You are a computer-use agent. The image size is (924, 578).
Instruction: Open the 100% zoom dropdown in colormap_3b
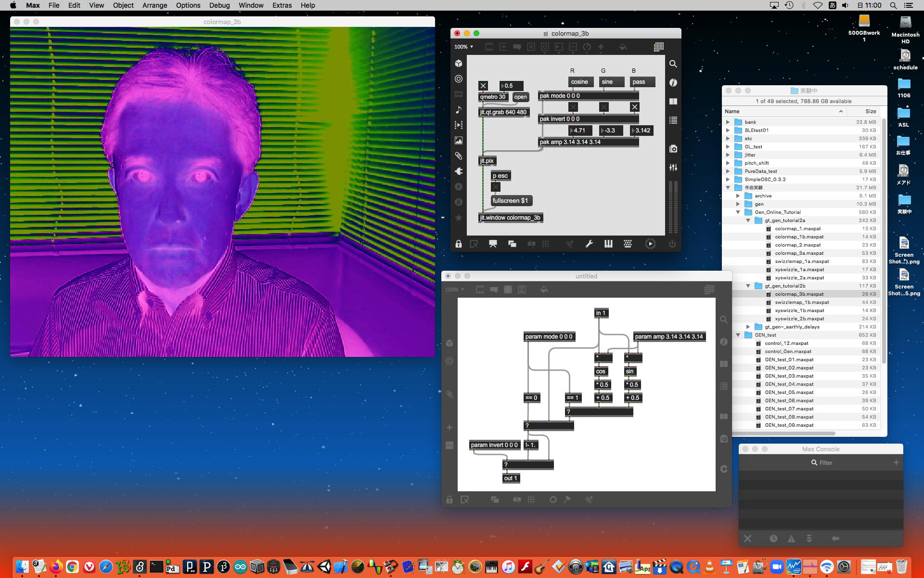464,47
